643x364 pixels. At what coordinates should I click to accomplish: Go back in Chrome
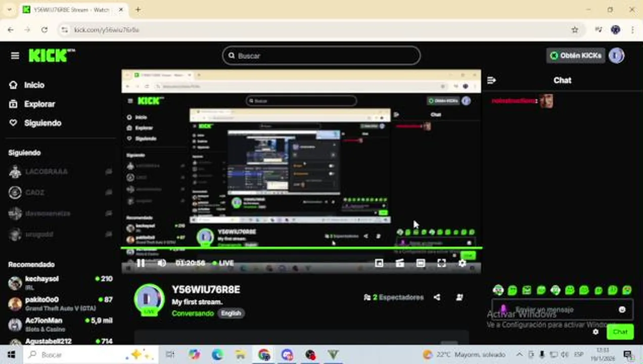tap(11, 30)
